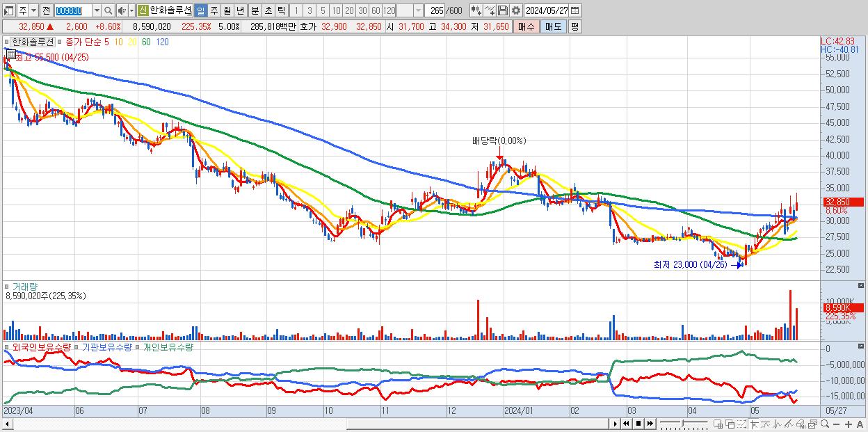This screenshot has height=432, width=868.
Task: Select interval 1 button
Action: tap(296, 10)
